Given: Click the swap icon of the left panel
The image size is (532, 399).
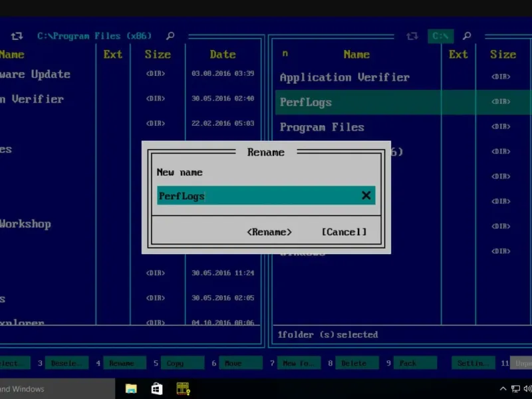Looking at the screenshot, I should (17, 36).
